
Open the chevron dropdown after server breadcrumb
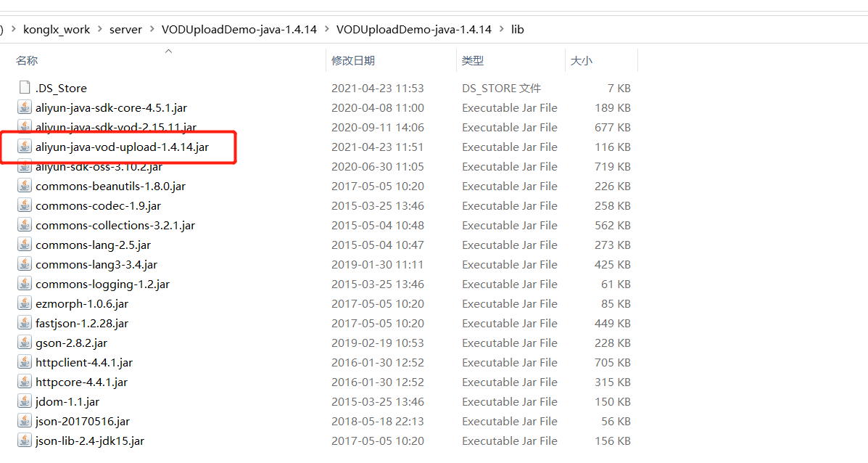pos(152,30)
